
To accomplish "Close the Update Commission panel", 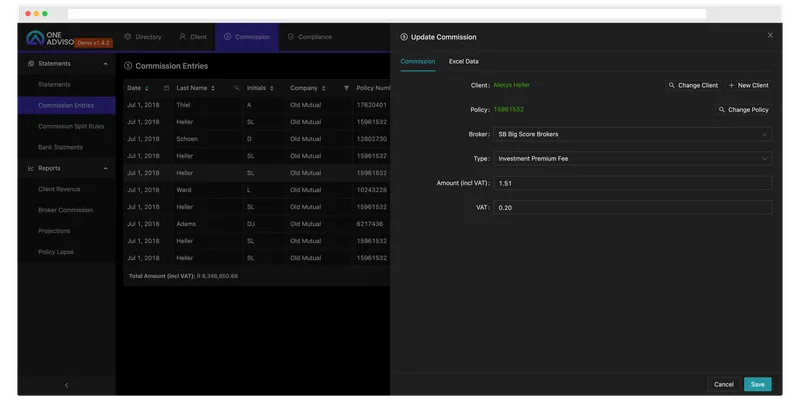I will [x=770, y=35].
